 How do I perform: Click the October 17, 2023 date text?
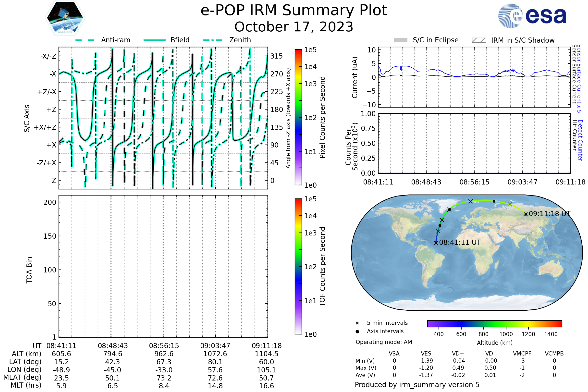click(294, 27)
